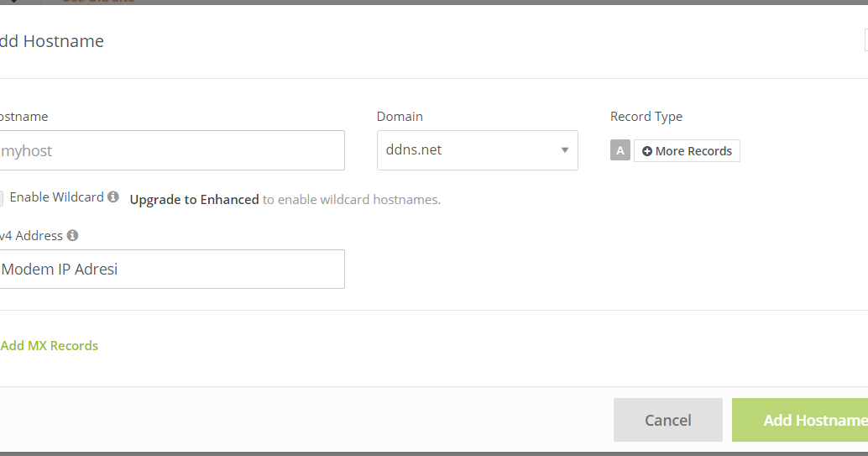
Task: Select the A record type badge
Action: click(620, 150)
